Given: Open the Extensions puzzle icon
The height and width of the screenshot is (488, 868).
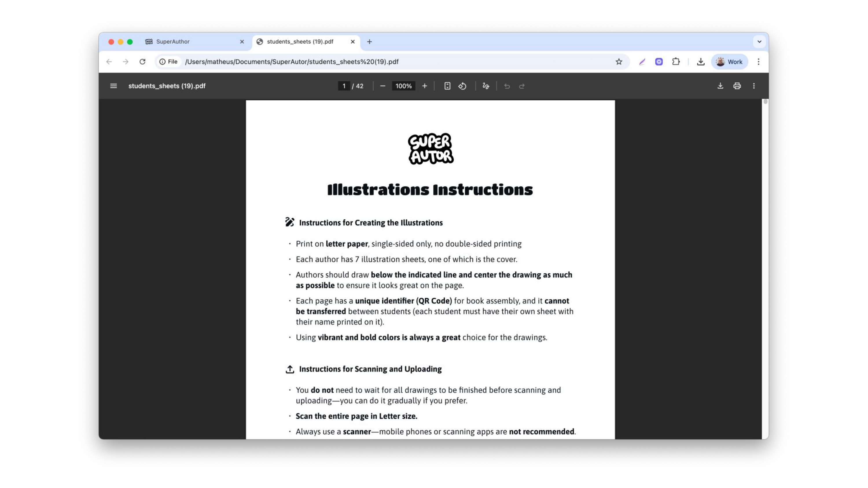Looking at the screenshot, I should (x=676, y=62).
